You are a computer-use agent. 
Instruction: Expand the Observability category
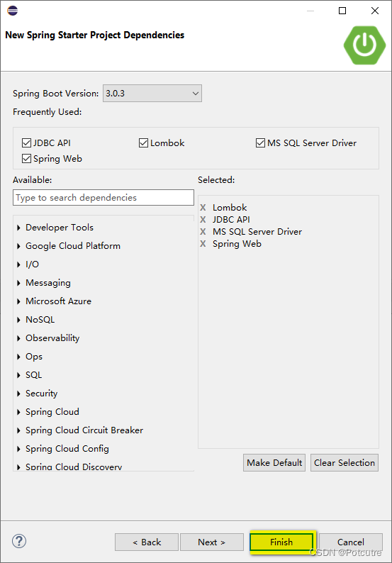pos(18,338)
